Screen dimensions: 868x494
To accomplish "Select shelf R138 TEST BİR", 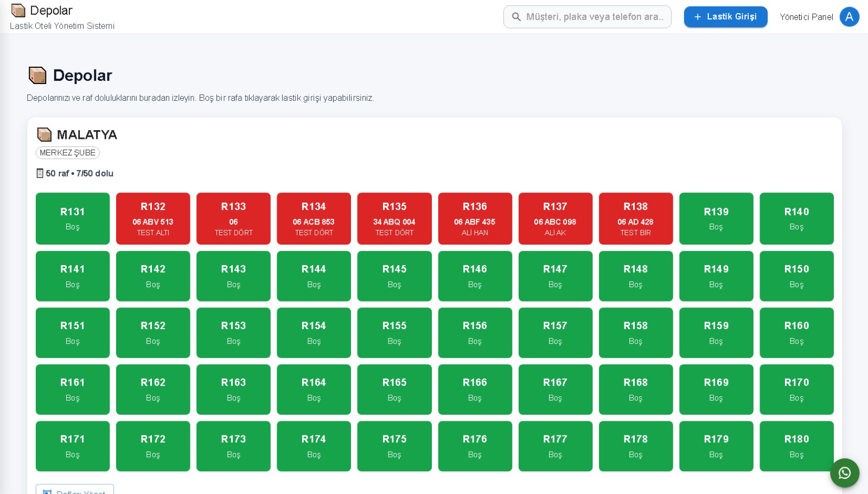I will [x=636, y=219].
